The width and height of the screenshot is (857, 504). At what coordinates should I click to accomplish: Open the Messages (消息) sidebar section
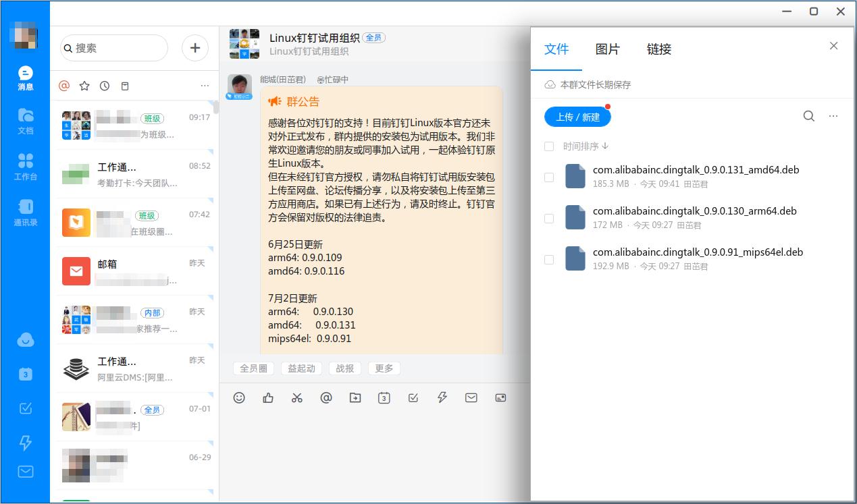coord(26,78)
